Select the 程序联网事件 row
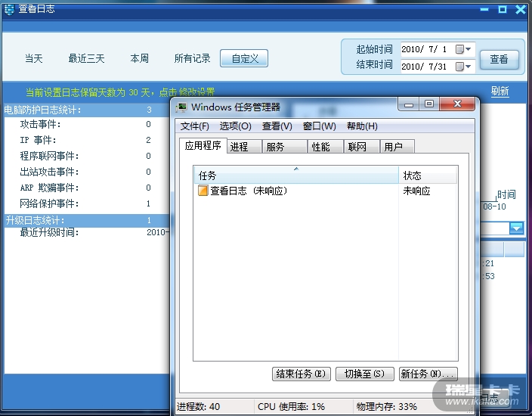 click(87, 156)
